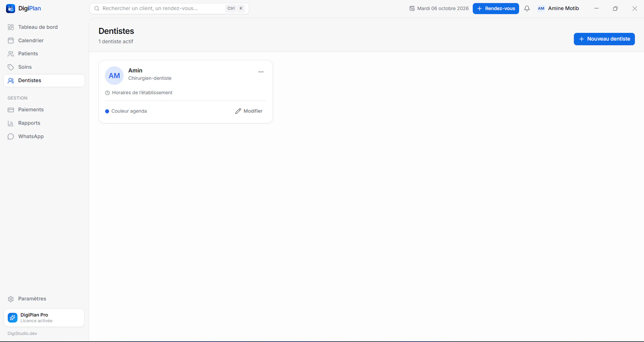Click the DigiPlan logo icon
644x342 pixels.
click(11, 9)
